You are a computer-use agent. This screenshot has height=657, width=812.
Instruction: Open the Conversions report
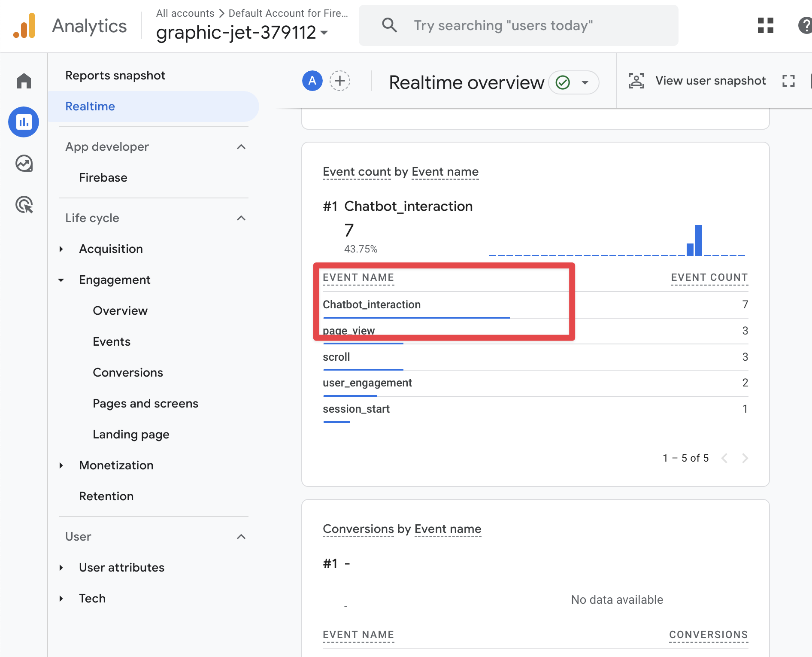pyautogui.click(x=128, y=373)
